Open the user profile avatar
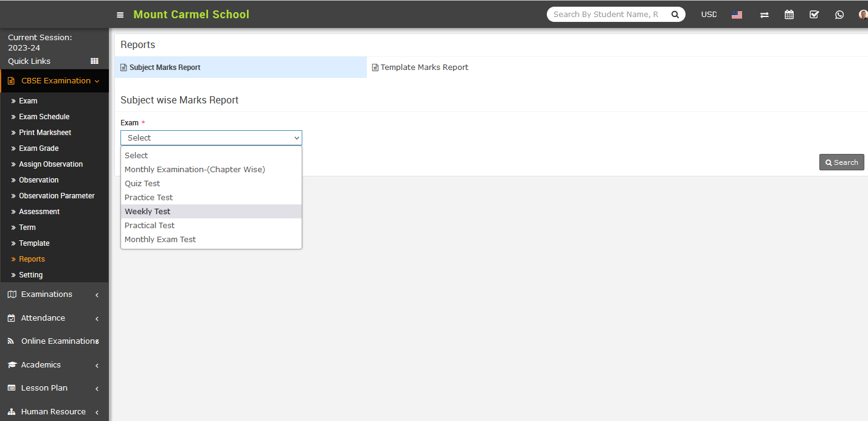The image size is (868, 421). (x=863, y=15)
